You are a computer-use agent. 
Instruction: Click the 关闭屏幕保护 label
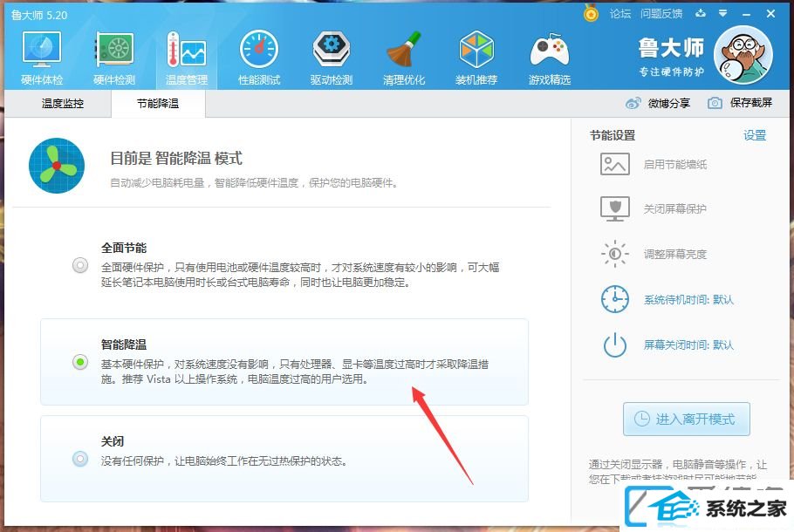coord(675,209)
